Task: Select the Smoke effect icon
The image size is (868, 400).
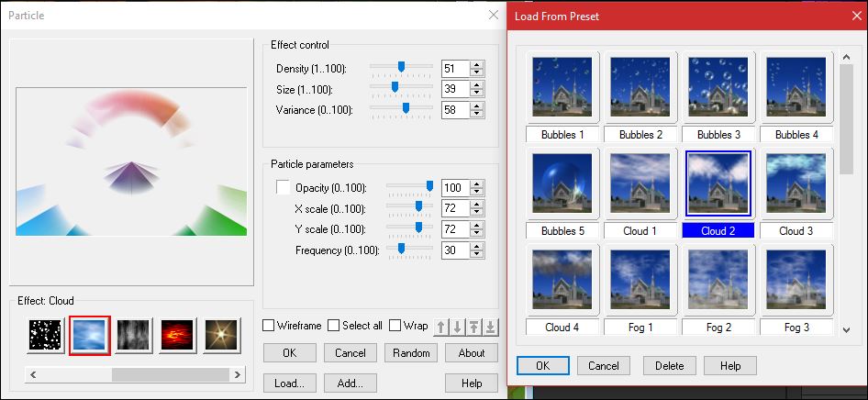Action: pos(133,335)
